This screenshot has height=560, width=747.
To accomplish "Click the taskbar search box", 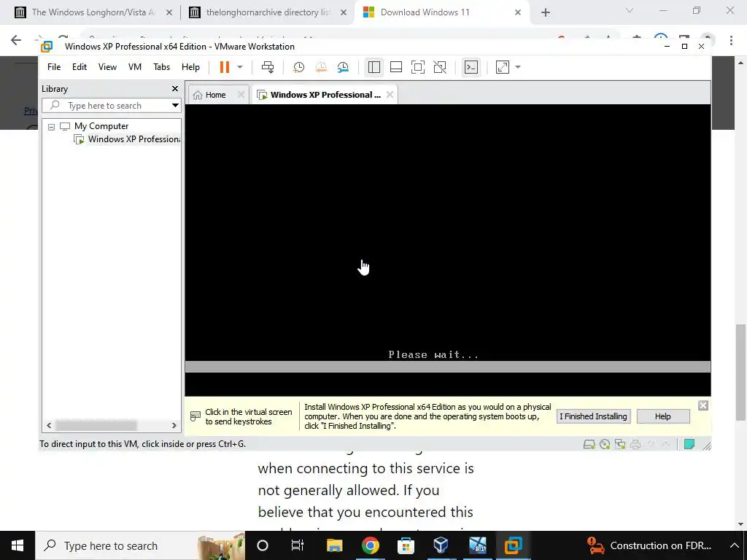I will [x=140, y=545].
